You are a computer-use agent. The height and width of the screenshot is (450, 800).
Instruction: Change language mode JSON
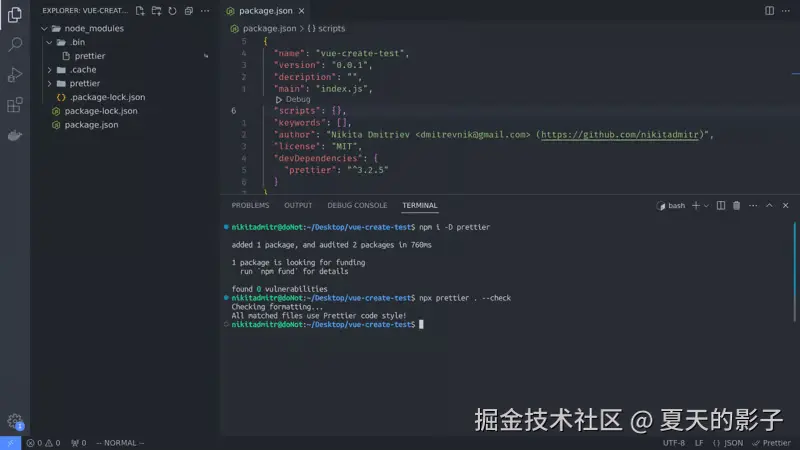728,443
